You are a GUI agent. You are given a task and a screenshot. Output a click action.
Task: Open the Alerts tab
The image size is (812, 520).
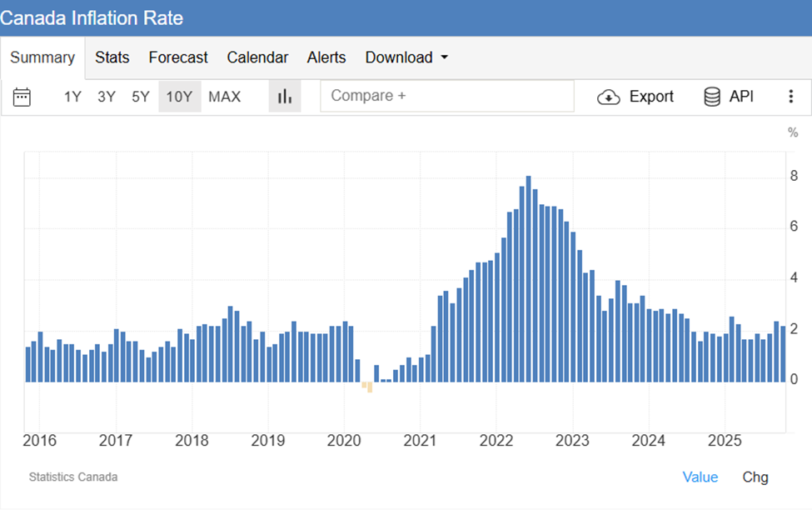click(x=326, y=57)
